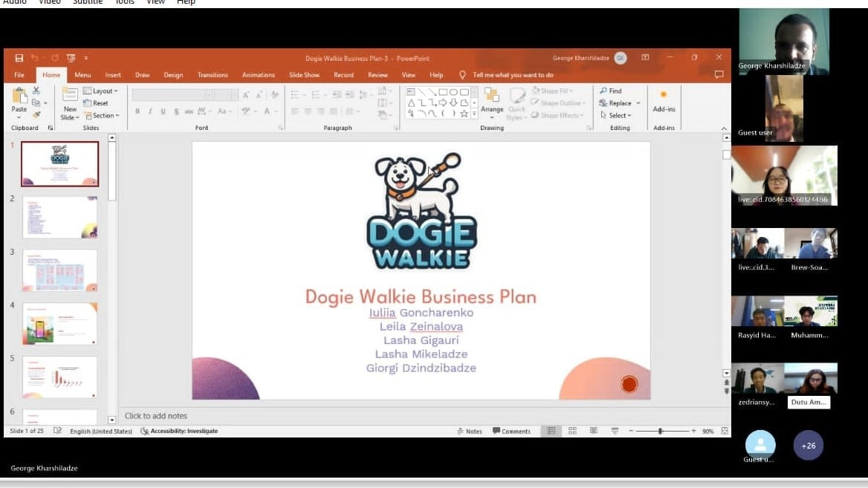The image size is (868, 488).
Task: Toggle Bold formatting
Action: (137, 111)
